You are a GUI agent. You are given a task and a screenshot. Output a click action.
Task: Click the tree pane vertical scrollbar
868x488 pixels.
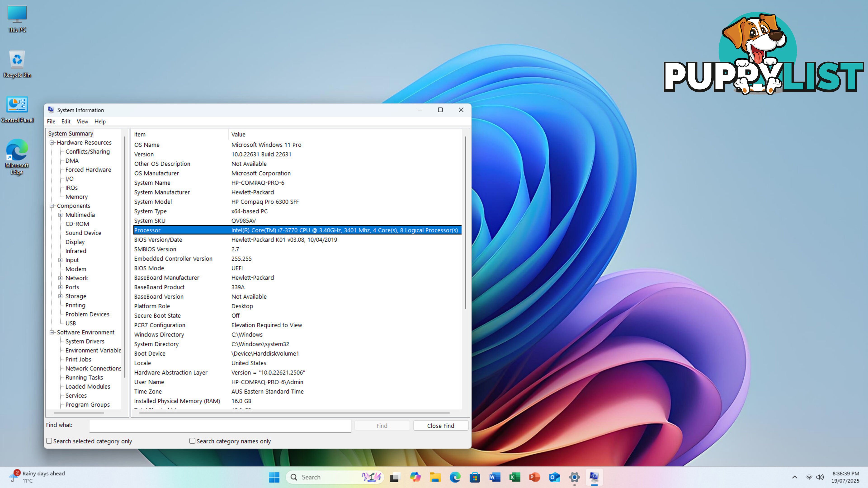125,257
